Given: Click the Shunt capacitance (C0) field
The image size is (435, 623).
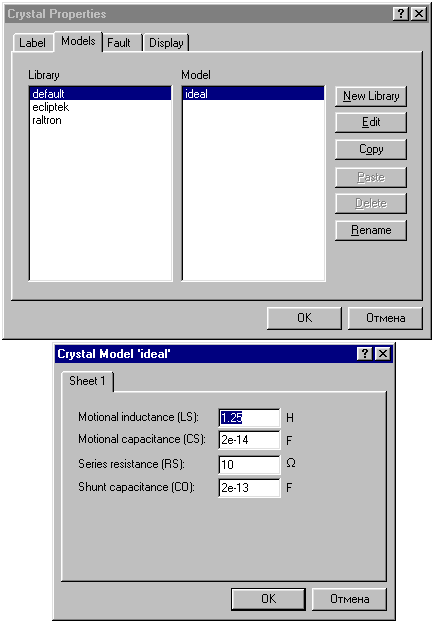Looking at the screenshot, I should point(249,488).
